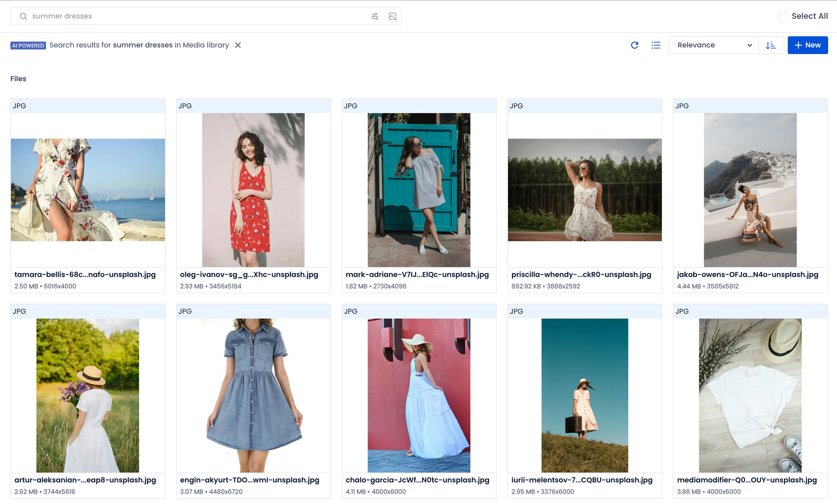Click filename jakob-owens-OFJa...N4o-unsplash.jpg

click(748, 275)
